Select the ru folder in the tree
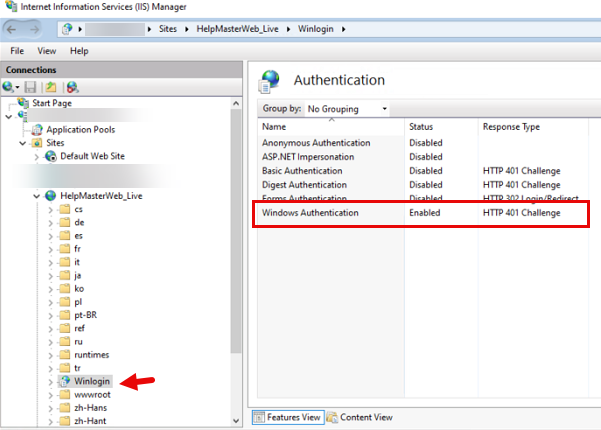Image resolution: width=601 pixels, height=430 pixels. point(78,341)
